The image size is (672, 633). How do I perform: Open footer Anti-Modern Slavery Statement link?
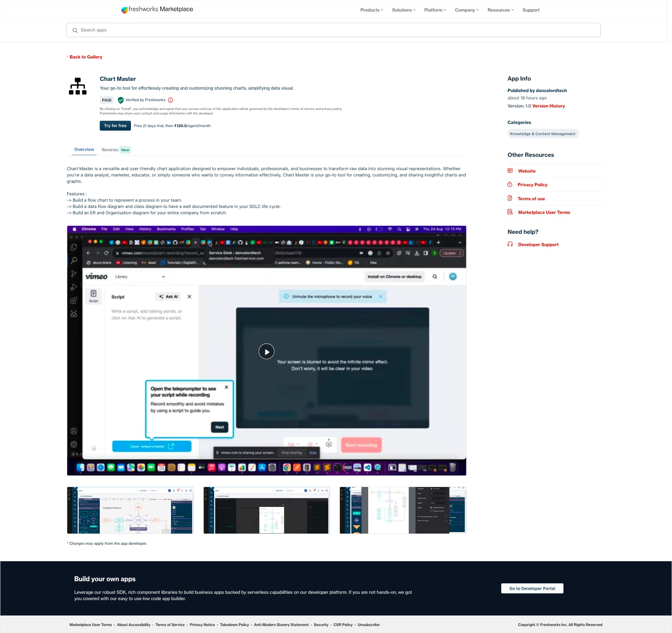pyautogui.click(x=281, y=625)
